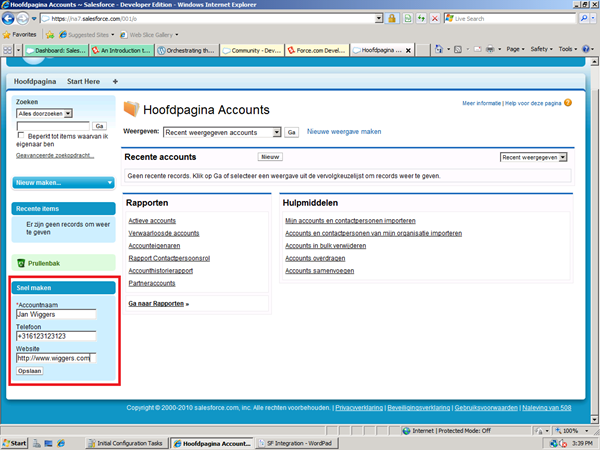The image size is (600, 450).
Task: Open Page menu dropdown
Action: click(x=515, y=49)
